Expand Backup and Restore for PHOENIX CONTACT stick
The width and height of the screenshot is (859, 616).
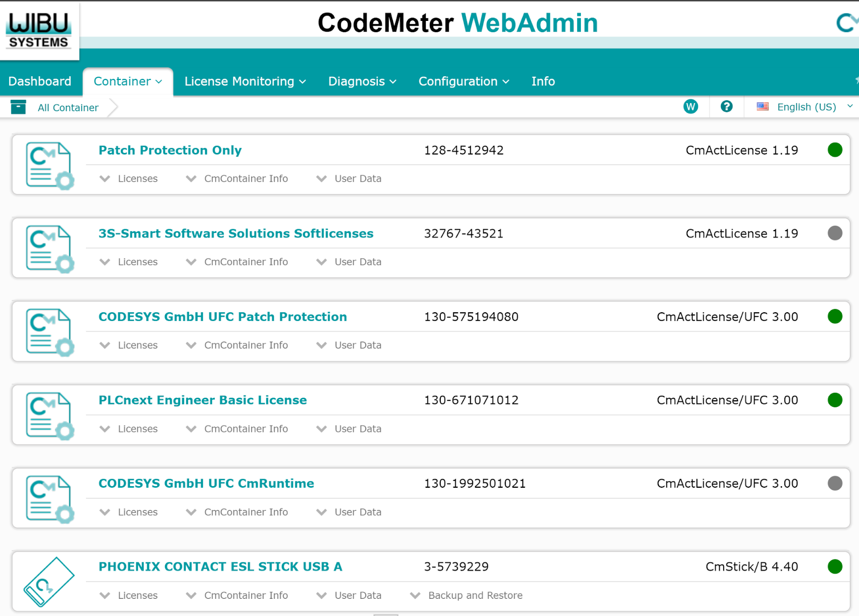coord(466,595)
